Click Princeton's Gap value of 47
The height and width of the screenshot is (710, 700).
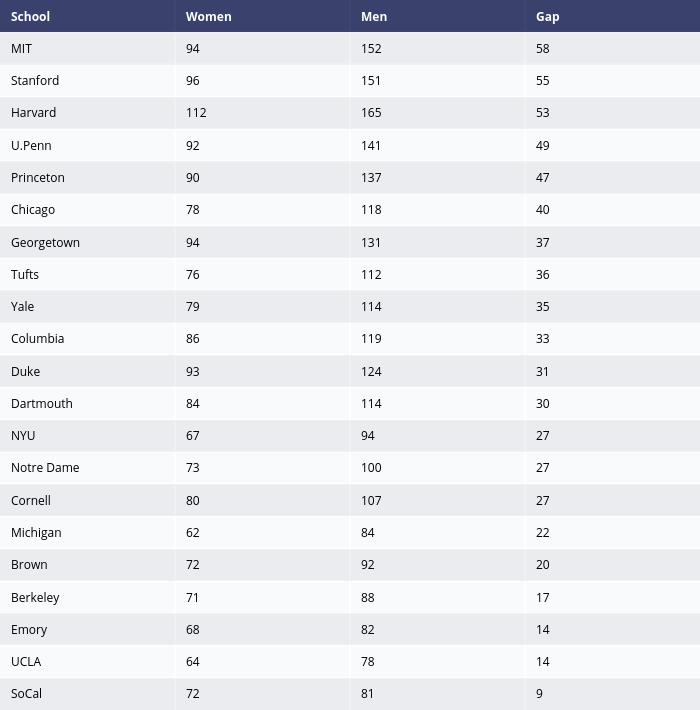coord(543,177)
